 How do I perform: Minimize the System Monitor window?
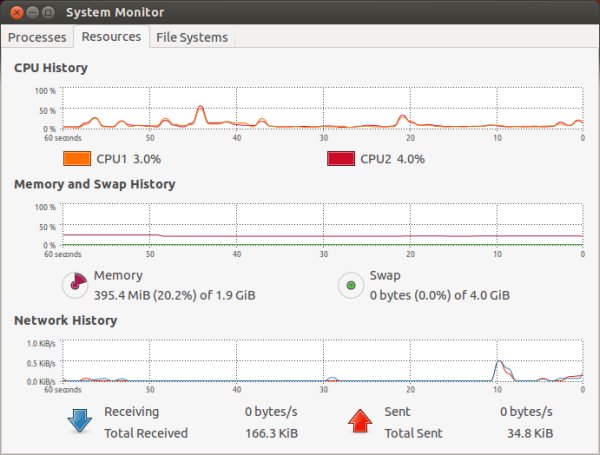point(30,12)
